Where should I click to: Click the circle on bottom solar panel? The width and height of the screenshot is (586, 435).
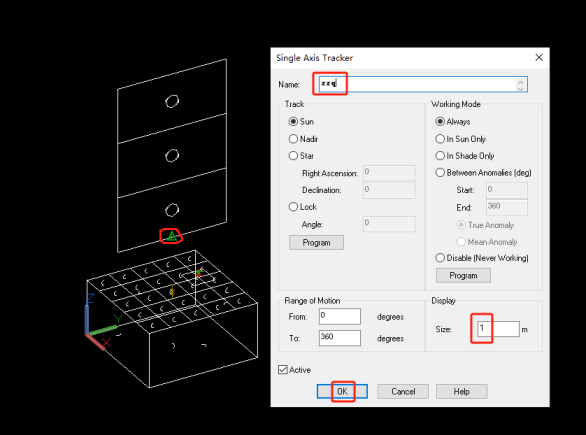(x=172, y=210)
